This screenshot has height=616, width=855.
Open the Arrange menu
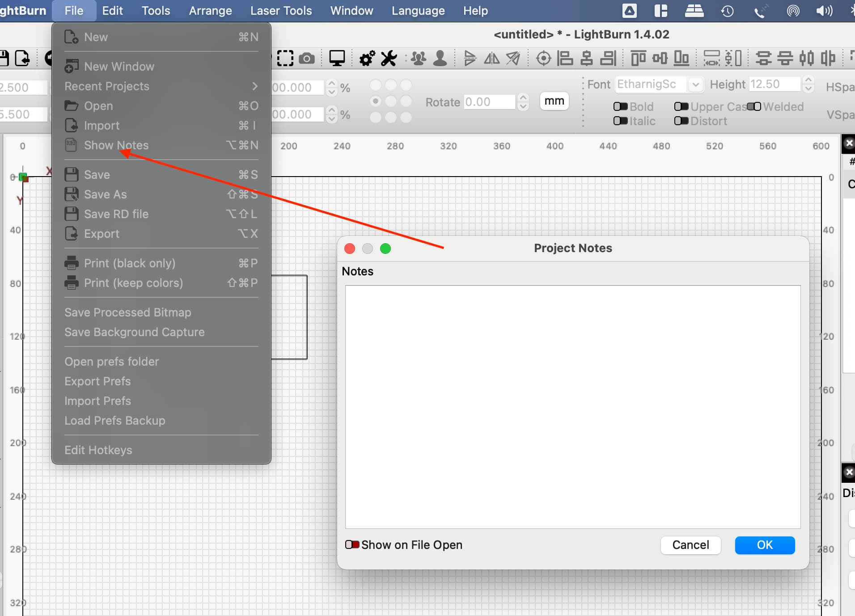point(210,11)
